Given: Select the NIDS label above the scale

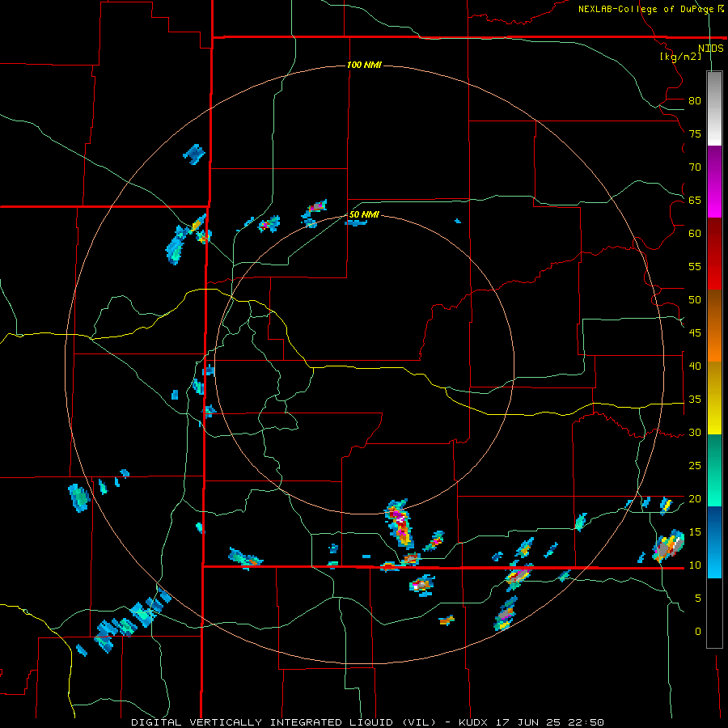Looking at the screenshot, I should point(711,48).
